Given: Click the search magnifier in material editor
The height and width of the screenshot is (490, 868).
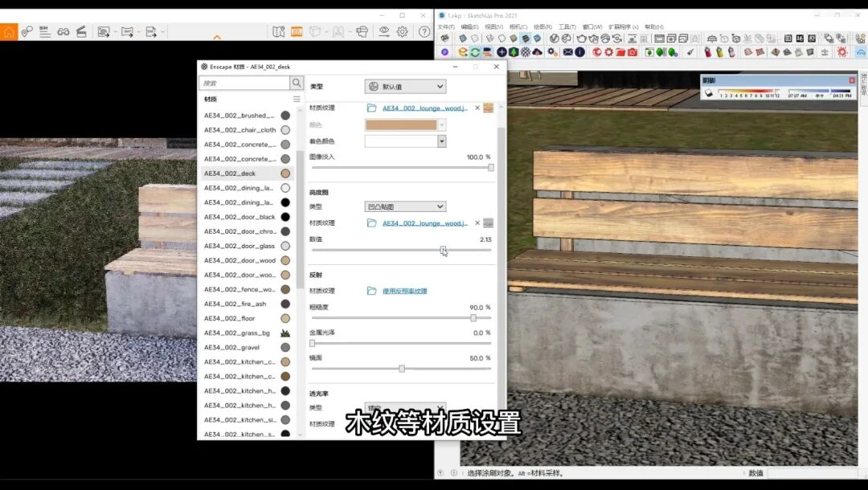Looking at the screenshot, I should point(297,83).
